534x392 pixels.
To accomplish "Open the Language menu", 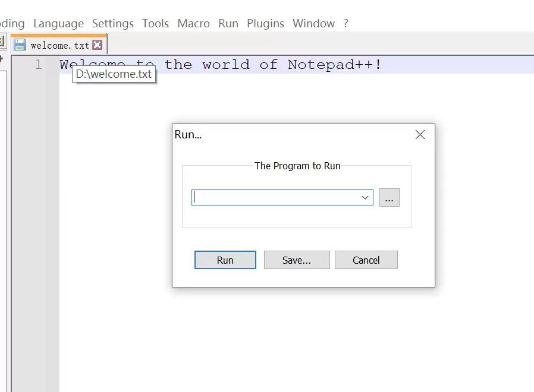I will 59,24.
